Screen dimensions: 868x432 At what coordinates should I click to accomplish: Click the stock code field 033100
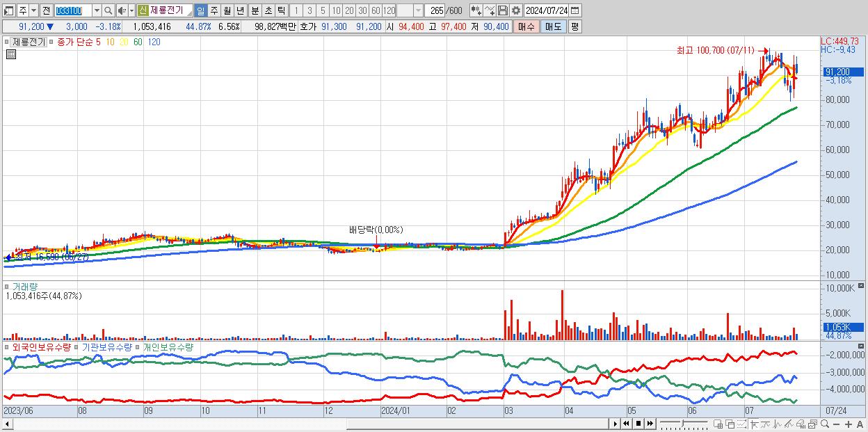[72, 10]
